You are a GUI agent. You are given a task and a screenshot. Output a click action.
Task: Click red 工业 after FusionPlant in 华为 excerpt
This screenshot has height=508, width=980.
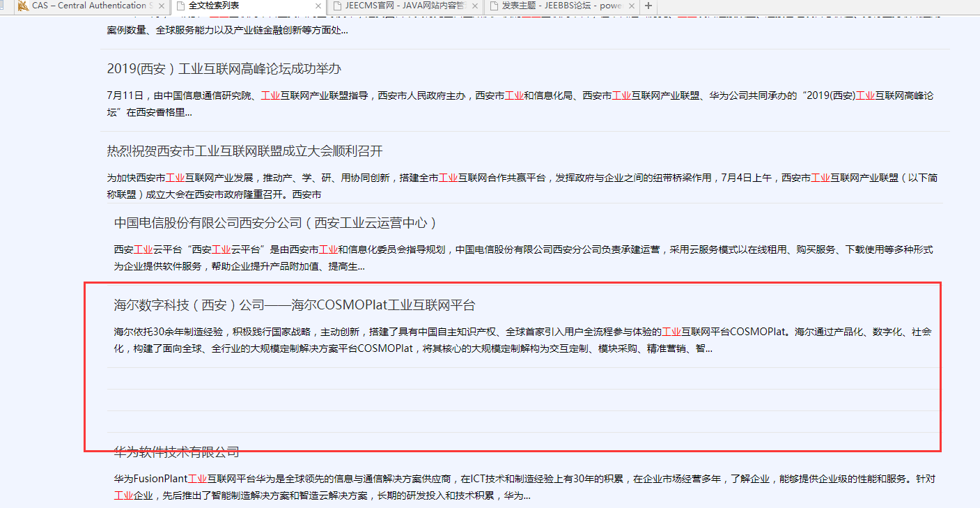click(x=198, y=479)
